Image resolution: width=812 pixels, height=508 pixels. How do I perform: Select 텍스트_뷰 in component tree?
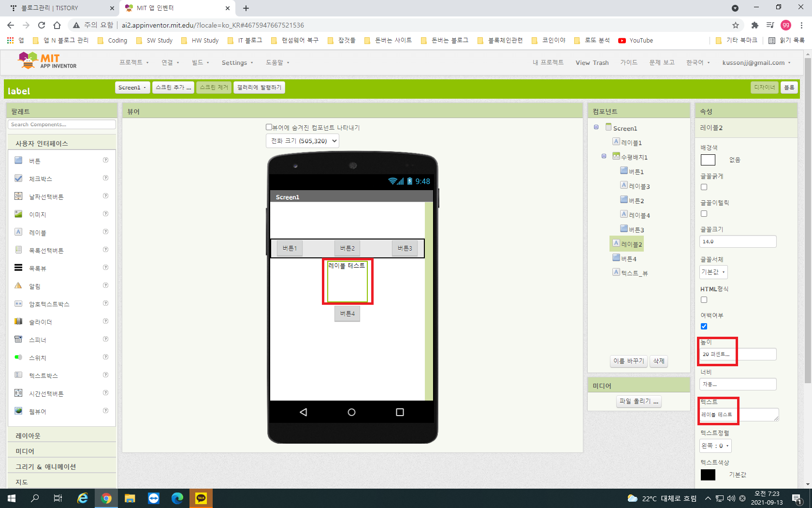pyautogui.click(x=634, y=273)
